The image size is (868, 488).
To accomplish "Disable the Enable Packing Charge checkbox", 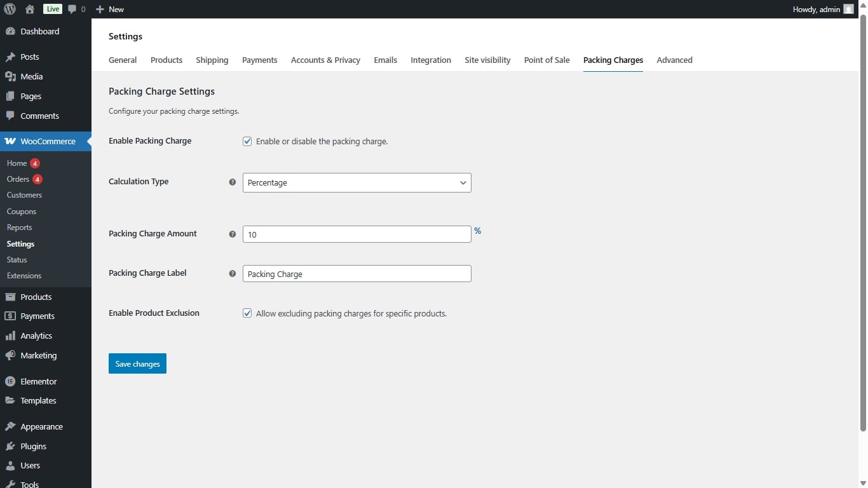I will pos(247,141).
